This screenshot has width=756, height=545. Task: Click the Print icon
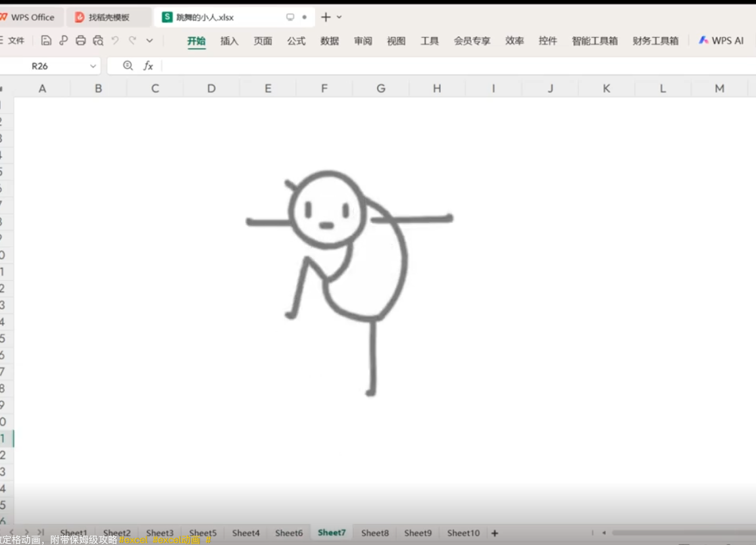[x=81, y=41]
